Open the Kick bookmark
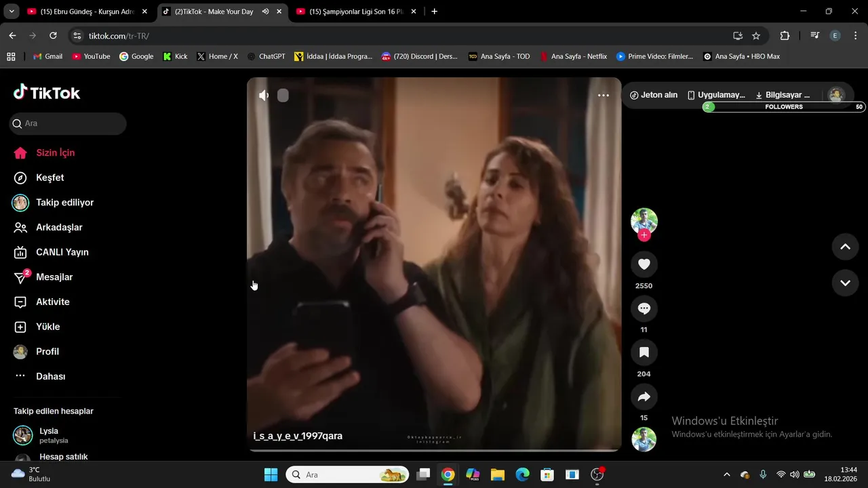Viewport: 868px width, 488px height. click(175, 56)
